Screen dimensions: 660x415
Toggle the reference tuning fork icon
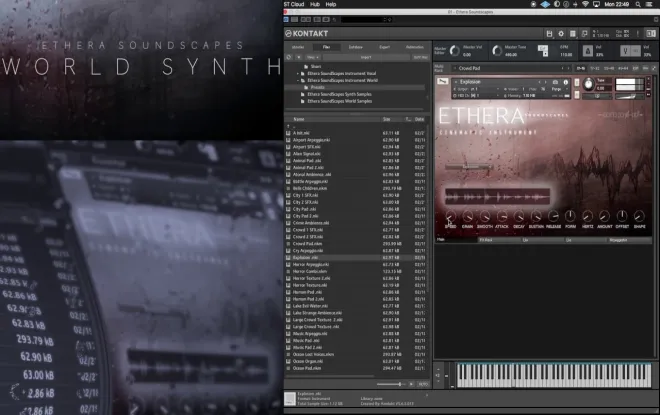tap(625, 51)
